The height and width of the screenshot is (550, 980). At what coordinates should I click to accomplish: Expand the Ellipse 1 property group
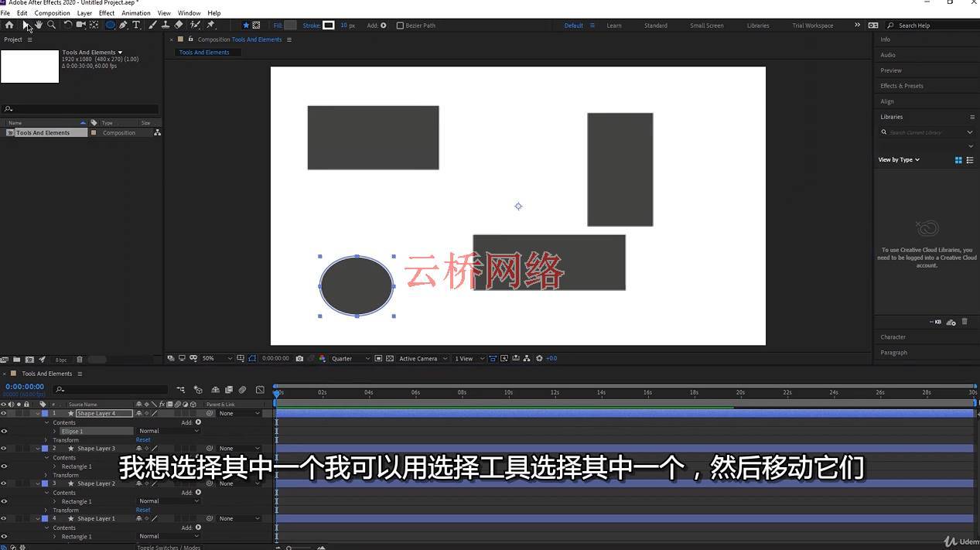54,431
